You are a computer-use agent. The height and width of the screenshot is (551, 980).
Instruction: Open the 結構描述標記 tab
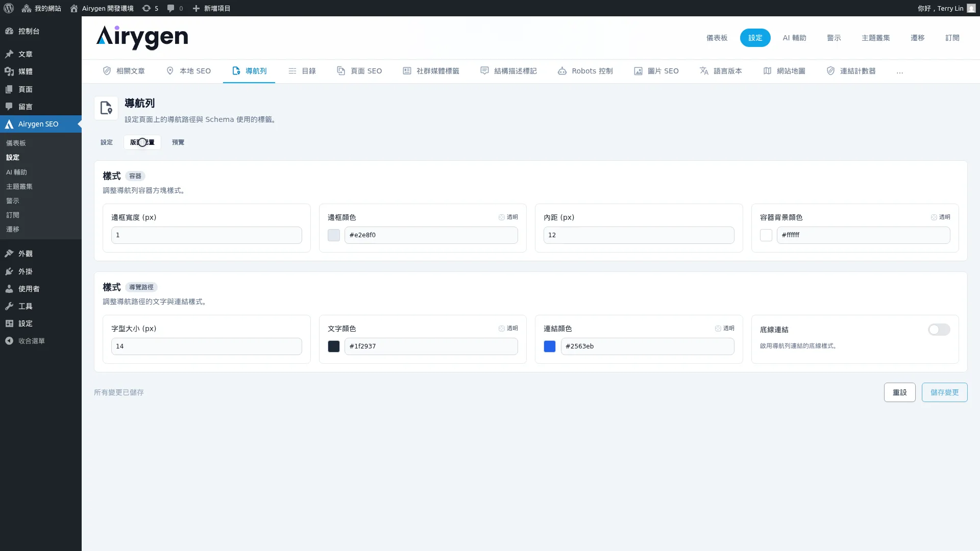pyautogui.click(x=508, y=71)
